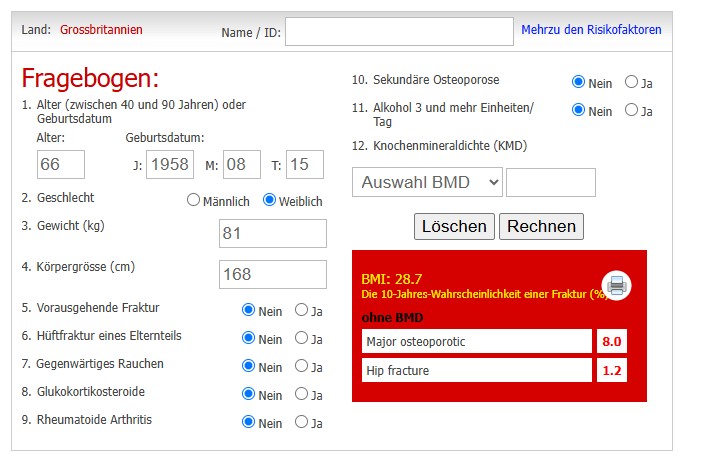708x464 pixels.
Task: Click the Gewicht field showing 81
Action: point(273,233)
